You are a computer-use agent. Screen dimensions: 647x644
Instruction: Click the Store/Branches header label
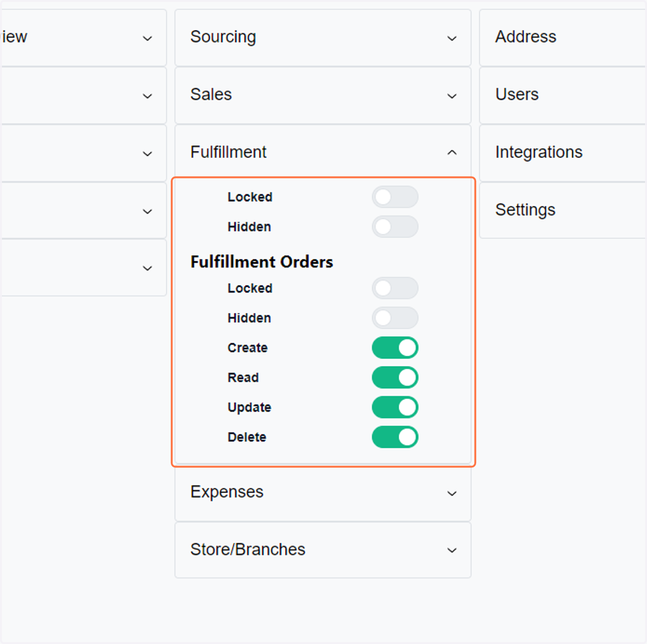coord(247,549)
